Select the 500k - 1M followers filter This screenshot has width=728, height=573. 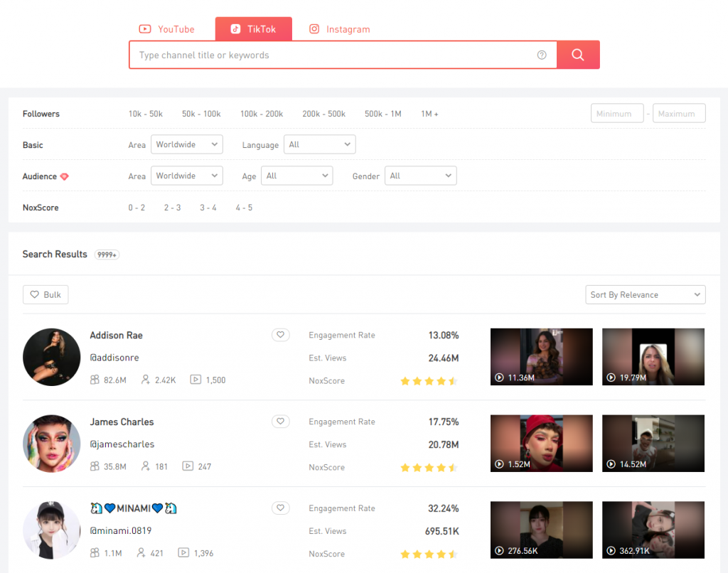(382, 114)
